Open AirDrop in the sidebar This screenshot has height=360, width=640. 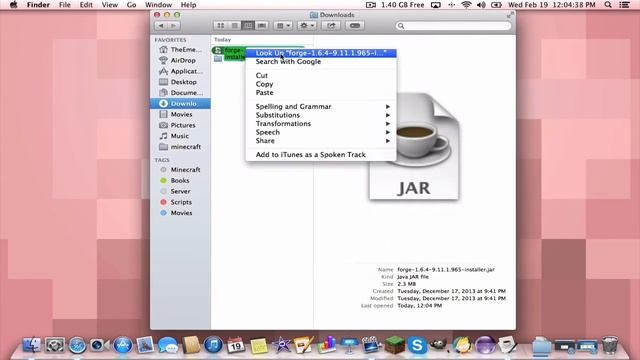[180, 60]
